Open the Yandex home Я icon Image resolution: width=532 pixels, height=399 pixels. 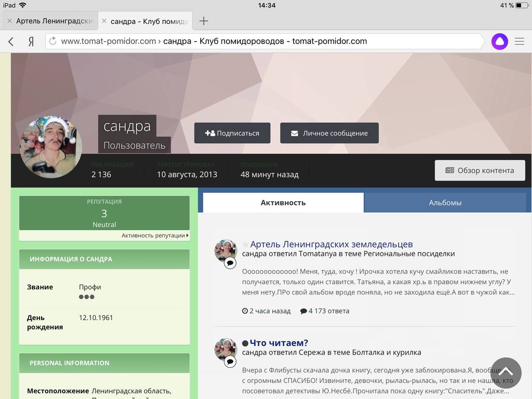pyautogui.click(x=31, y=42)
